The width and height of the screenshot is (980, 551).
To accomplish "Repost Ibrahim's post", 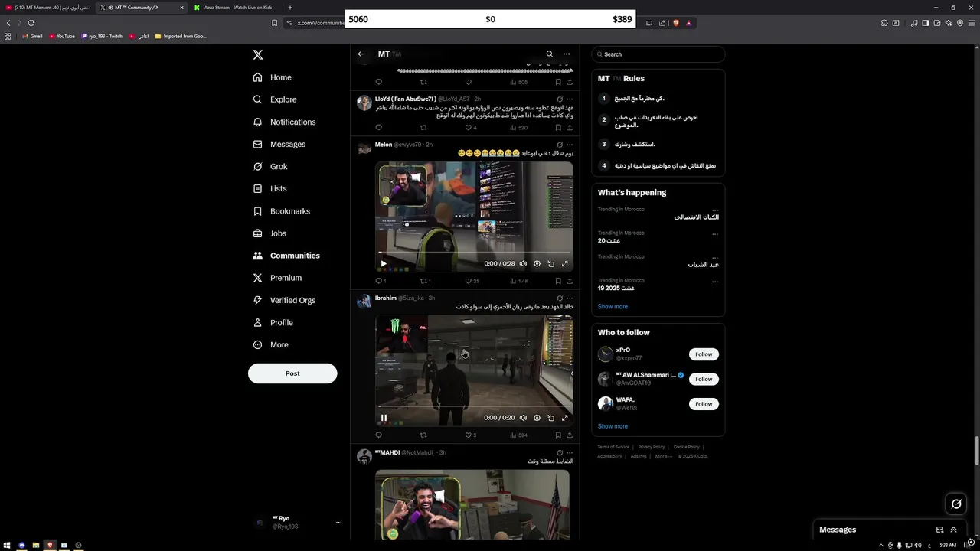I will click(423, 435).
